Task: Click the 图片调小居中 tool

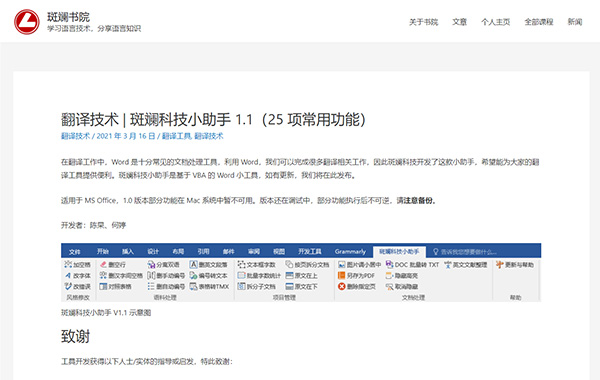Action: pos(359,264)
